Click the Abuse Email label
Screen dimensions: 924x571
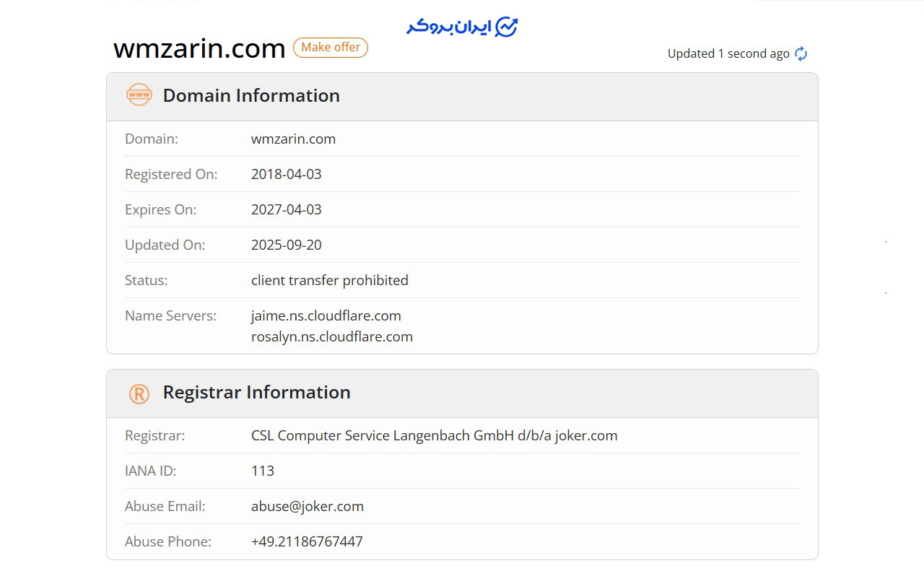point(165,506)
